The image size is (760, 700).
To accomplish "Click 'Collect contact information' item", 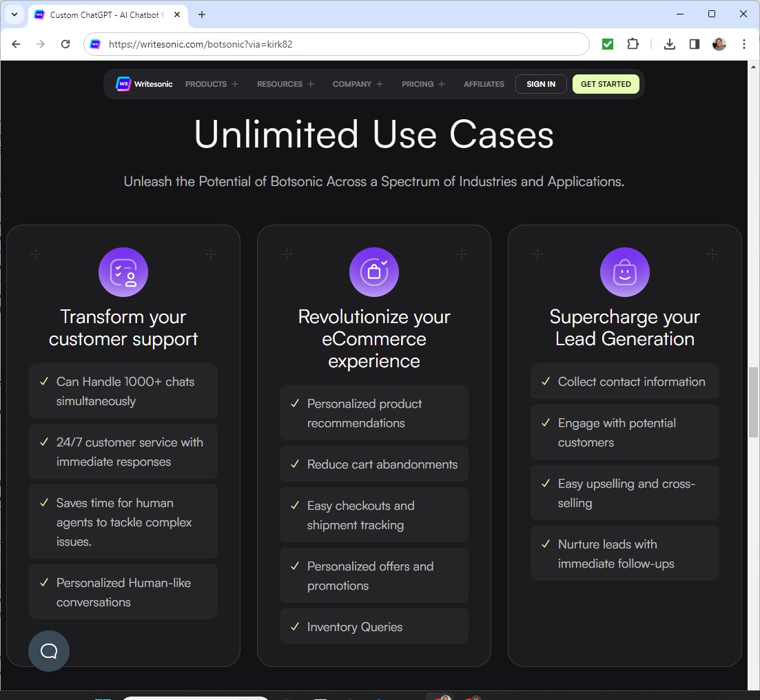I will (624, 381).
